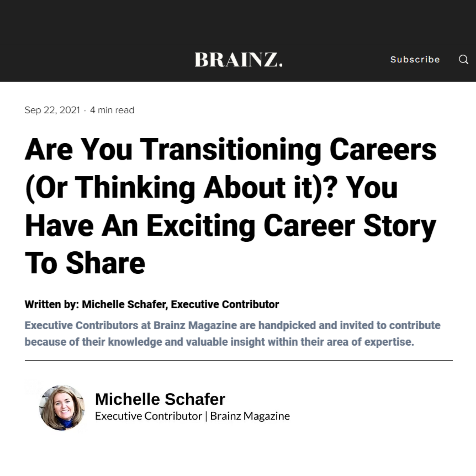Viewport: 476px width, 476px height.
Task: Click the horizontal divider under the intro
Action: tap(239, 360)
